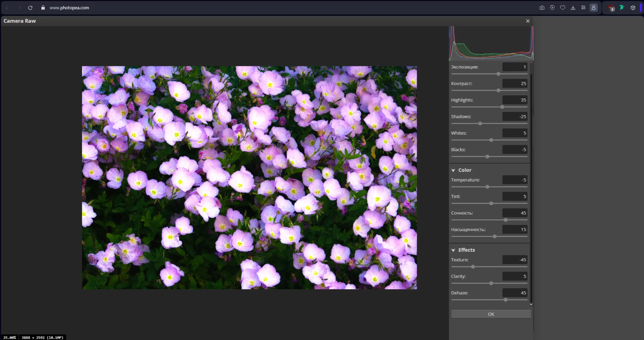Collapse the Effects section triangle
This screenshot has width=644, height=340.
point(453,250)
